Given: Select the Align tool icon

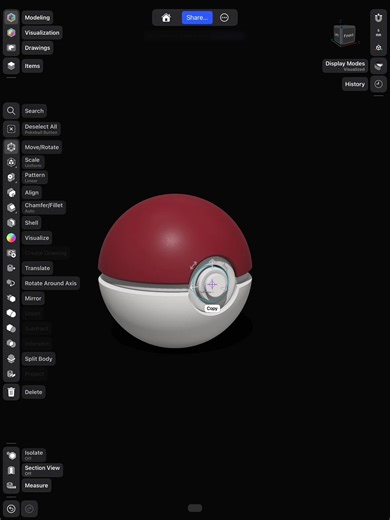Looking at the screenshot, I should tap(11, 192).
